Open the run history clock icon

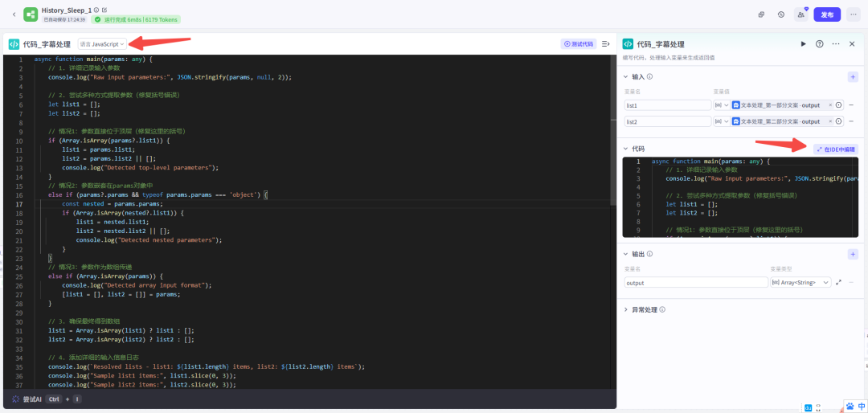pos(780,14)
